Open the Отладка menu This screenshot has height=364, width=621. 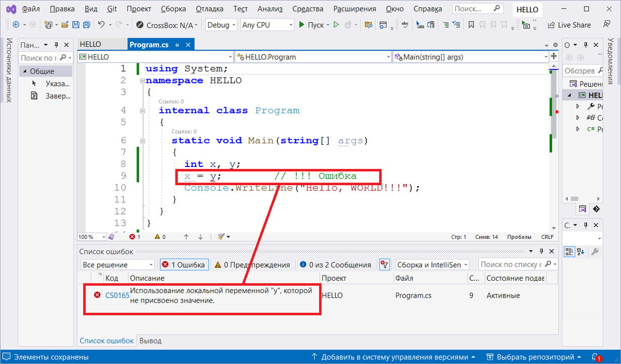211,9
